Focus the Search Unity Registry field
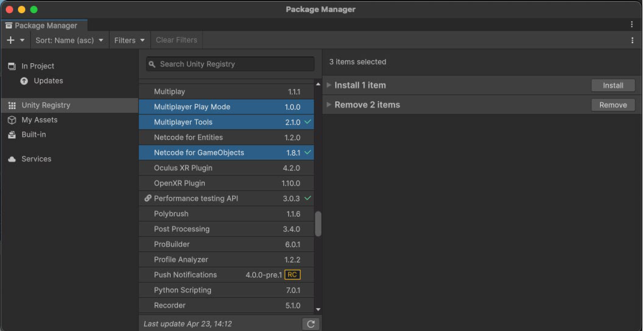644x331 pixels. click(230, 64)
